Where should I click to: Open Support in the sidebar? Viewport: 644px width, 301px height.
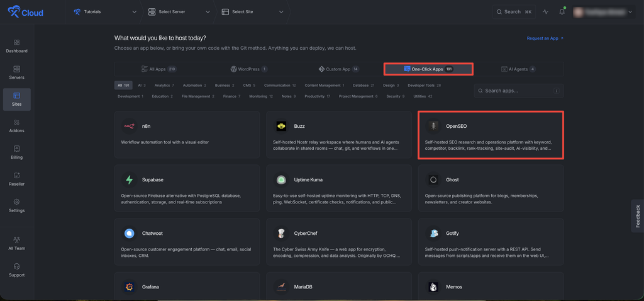click(16, 270)
